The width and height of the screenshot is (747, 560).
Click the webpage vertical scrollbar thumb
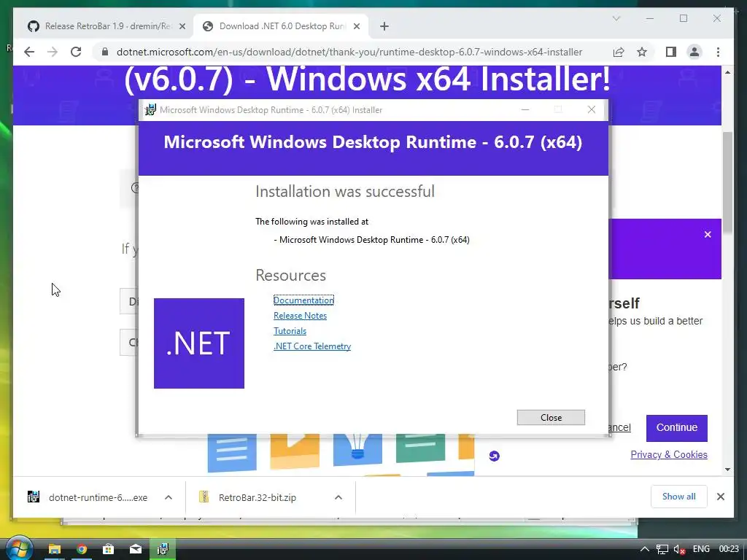pyautogui.click(x=727, y=183)
